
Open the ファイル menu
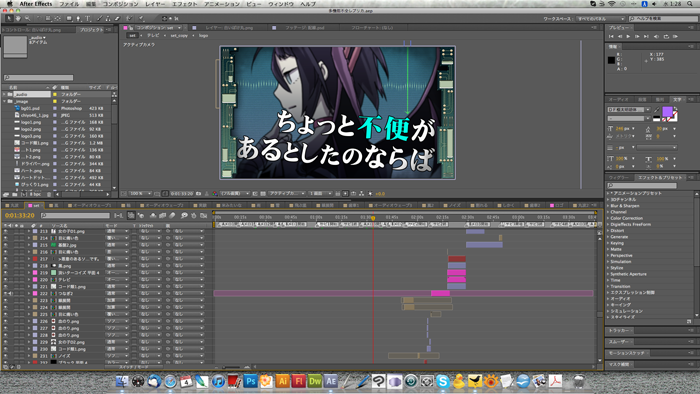(69, 4)
